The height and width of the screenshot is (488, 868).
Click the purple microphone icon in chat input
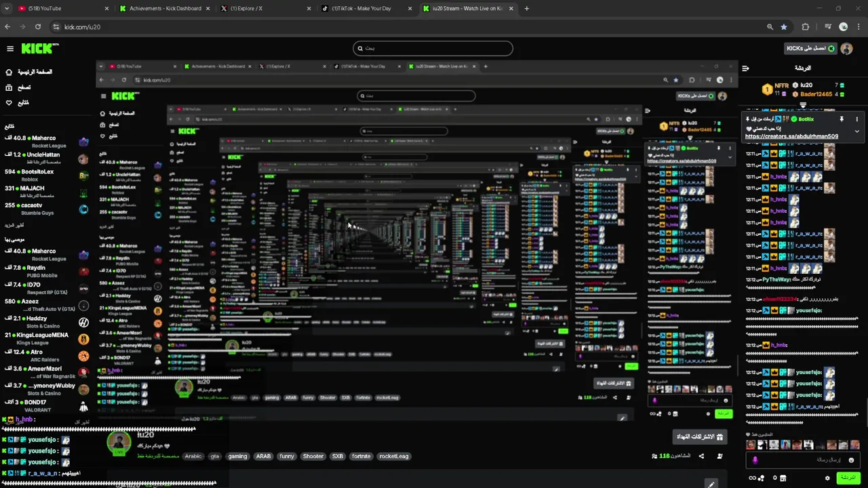click(755, 460)
